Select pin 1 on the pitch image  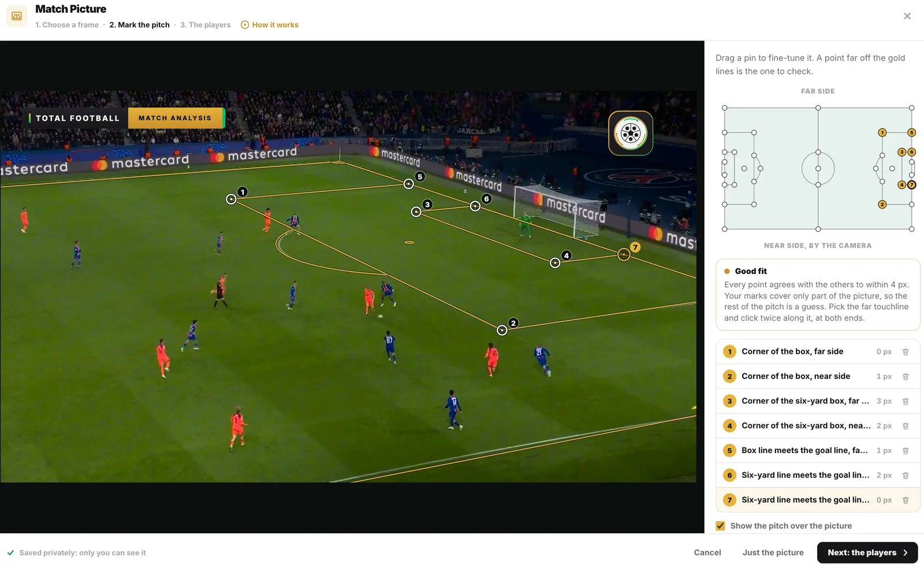click(231, 199)
